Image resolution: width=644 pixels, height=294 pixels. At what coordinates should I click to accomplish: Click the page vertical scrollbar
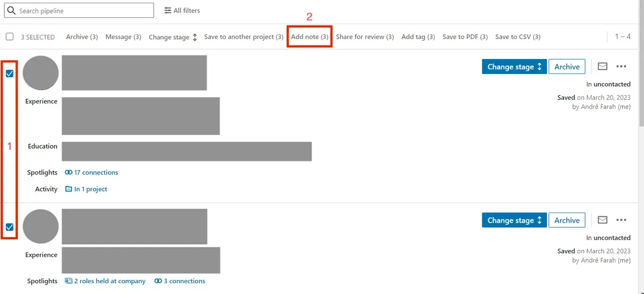click(641, 64)
